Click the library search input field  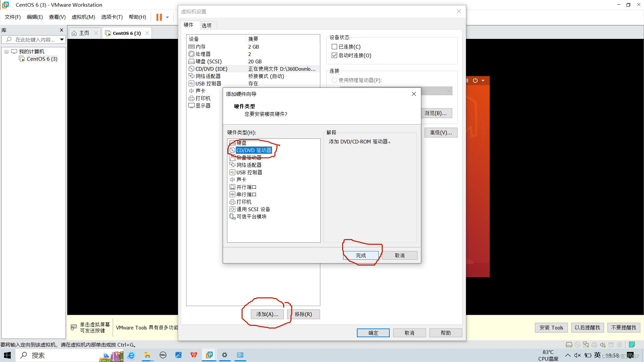click(35, 40)
